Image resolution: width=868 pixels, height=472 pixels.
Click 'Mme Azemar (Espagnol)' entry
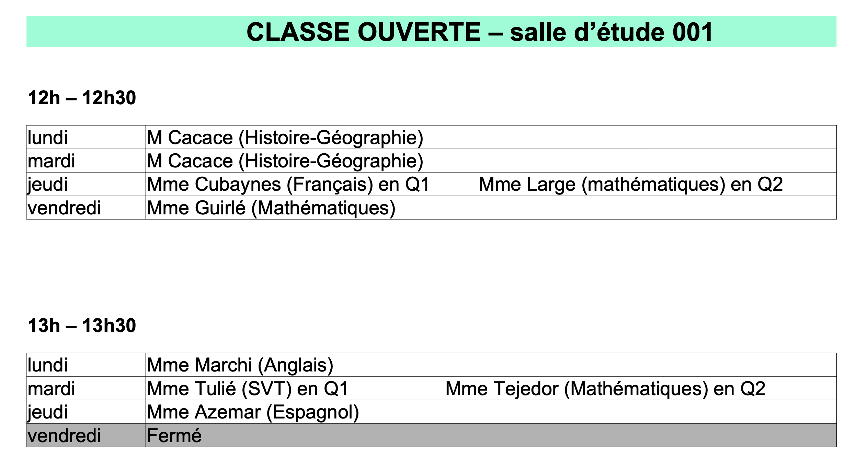pos(253,412)
